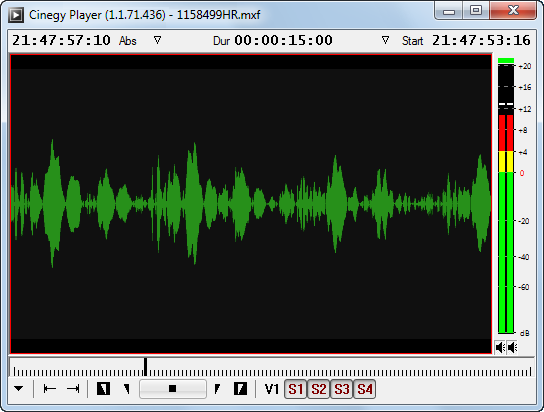
Task: Click the playhead marker on the timeline
Action: [145, 367]
